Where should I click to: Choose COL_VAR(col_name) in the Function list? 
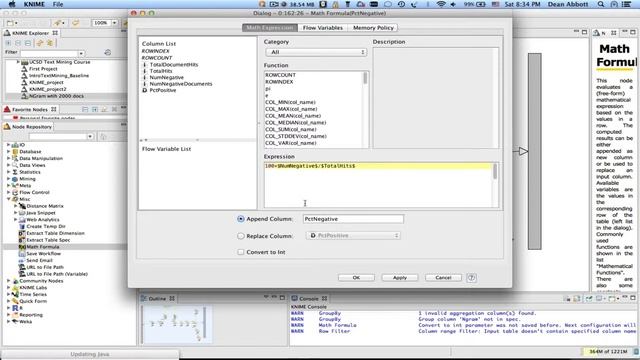click(291, 143)
